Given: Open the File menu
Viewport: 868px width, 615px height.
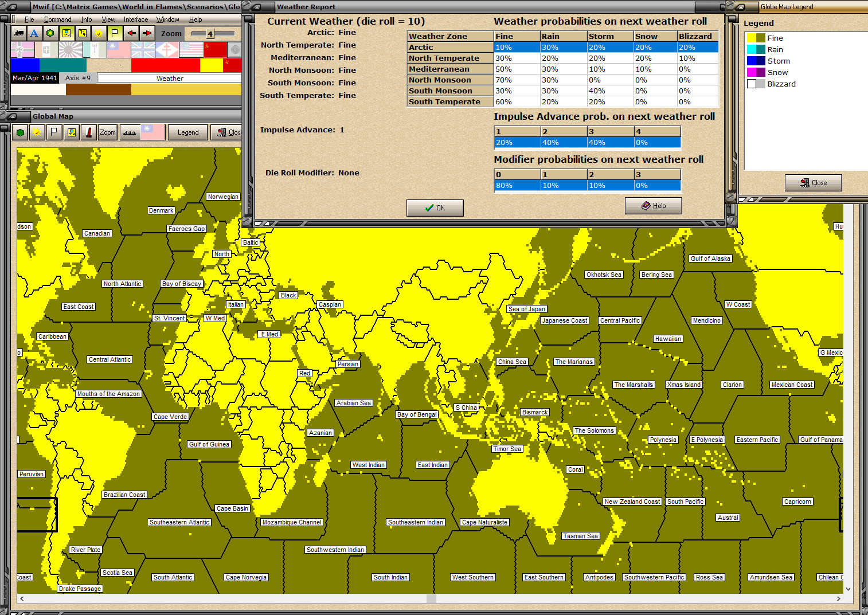Looking at the screenshot, I should (x=29, y=19).
